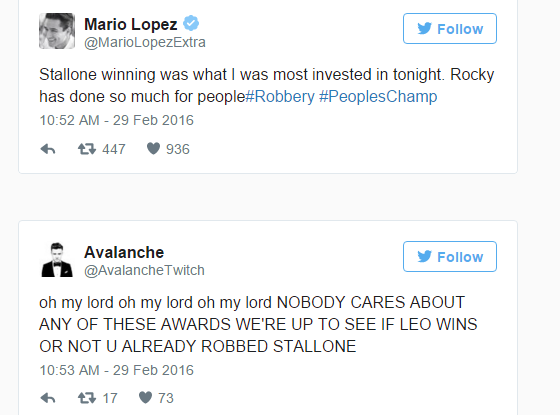Reply to Avalanche's tweet
Image resolution: width=560 pixels, height=415 pixels.
48,398
